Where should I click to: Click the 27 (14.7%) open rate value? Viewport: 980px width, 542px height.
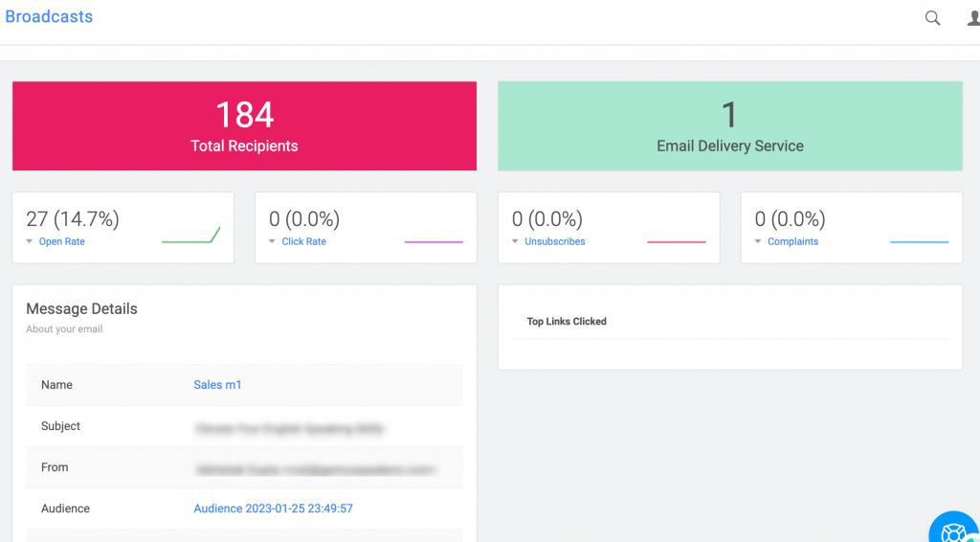tap(73, 218)
